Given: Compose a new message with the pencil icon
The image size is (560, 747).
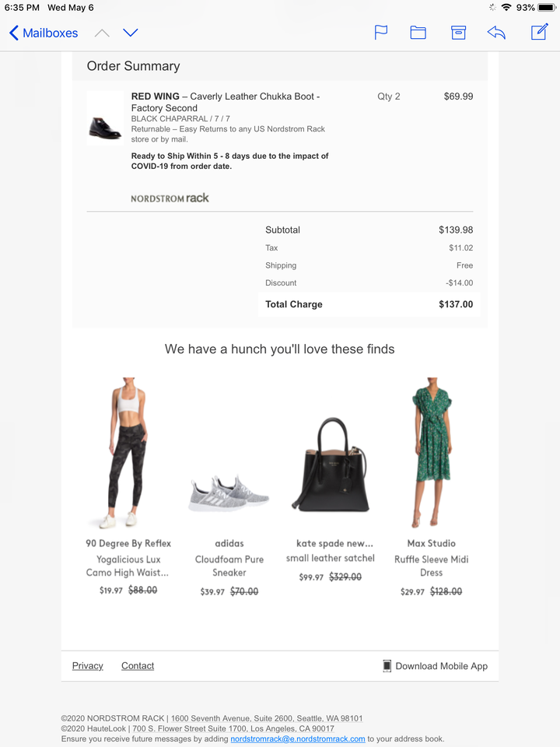Looking at the screenshot, I should 540,32.
